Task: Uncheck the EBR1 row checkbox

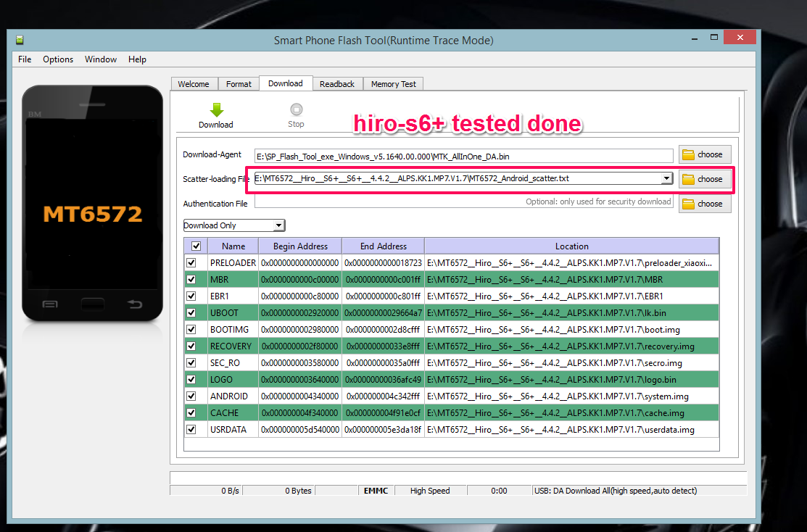Action: (x=191, y=296)
